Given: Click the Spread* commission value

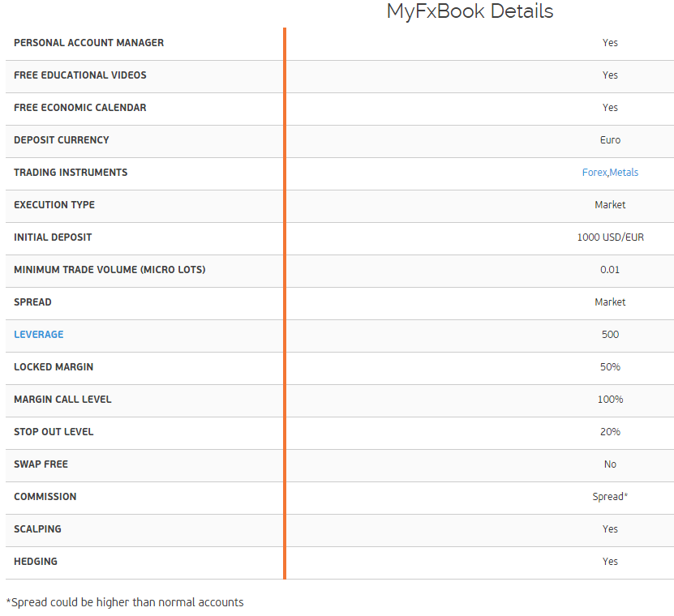Looking at the screenshot, I should [x=610, y=497].
